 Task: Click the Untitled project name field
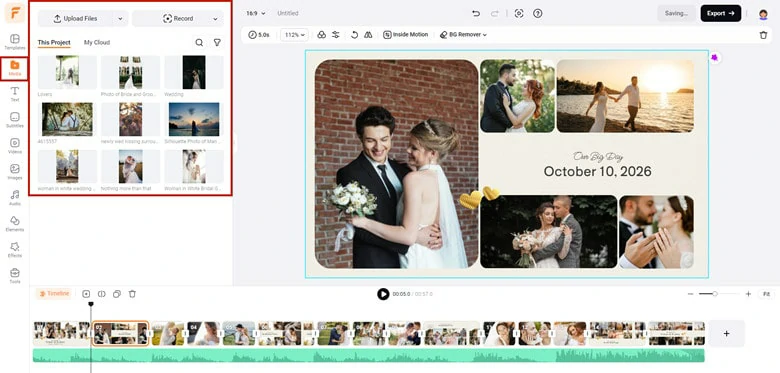(x=288, y=13)
